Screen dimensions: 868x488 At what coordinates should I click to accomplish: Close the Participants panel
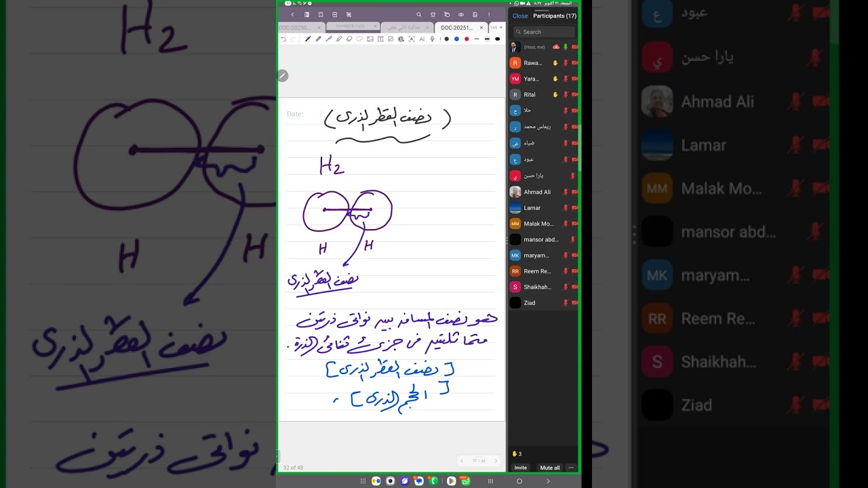[x=520, y=16]
